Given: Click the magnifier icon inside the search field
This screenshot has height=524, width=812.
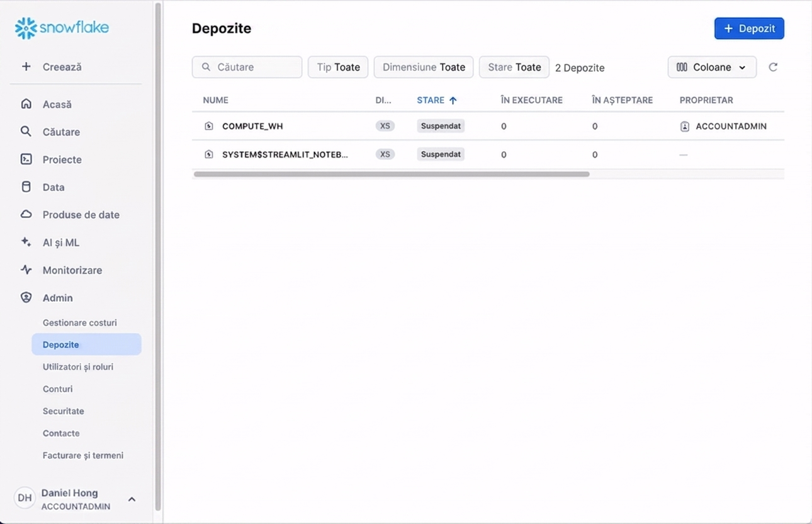Looking at the screenshot, I should 206,67.
